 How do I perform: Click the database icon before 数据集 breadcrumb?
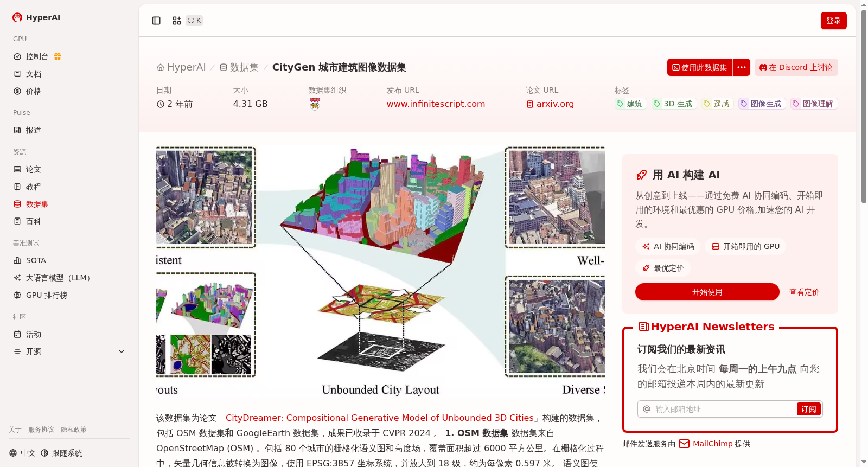(x=224, y=68)
